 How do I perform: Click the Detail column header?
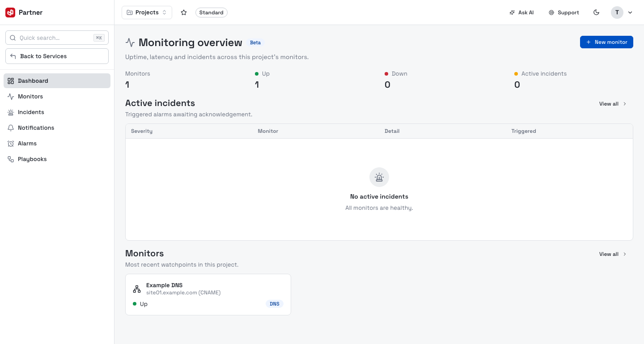392,131
